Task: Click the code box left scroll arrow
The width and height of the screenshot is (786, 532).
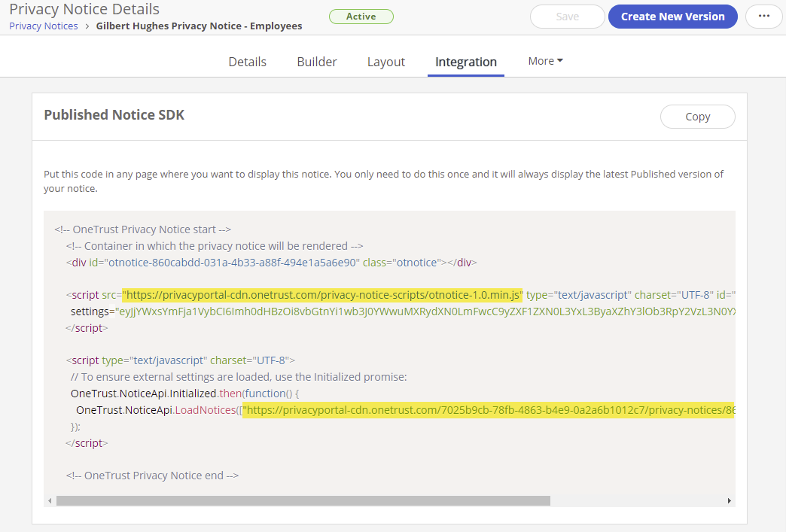Action: click(50, 500)
